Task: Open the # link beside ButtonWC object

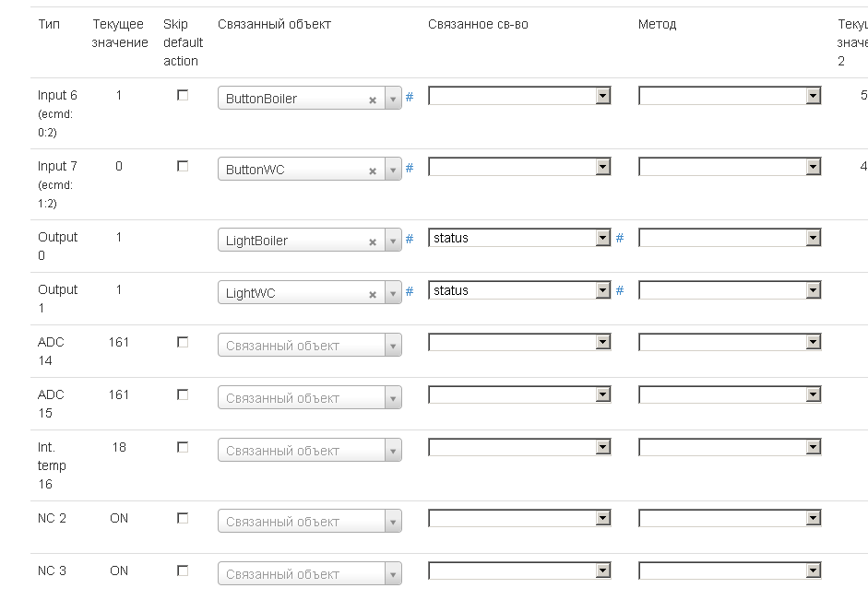Action: [x=410, y=168]
